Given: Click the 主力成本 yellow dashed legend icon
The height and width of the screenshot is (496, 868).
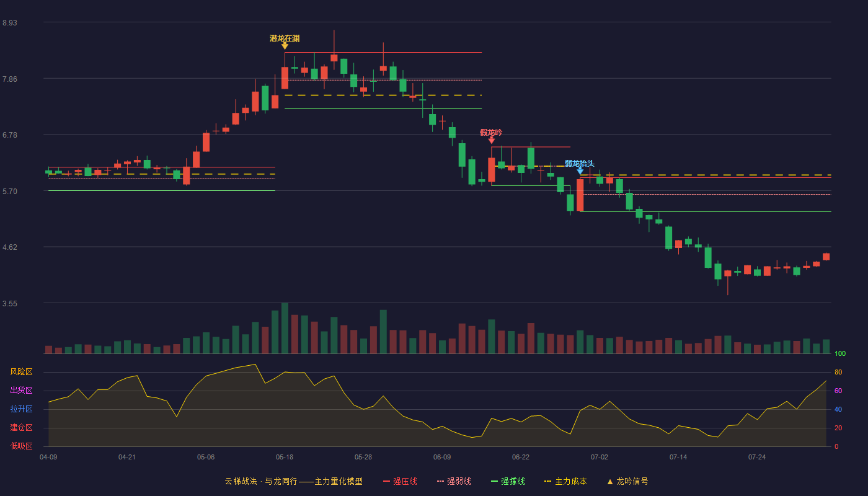Looking at the screenshot, I should tap(547, 481).
